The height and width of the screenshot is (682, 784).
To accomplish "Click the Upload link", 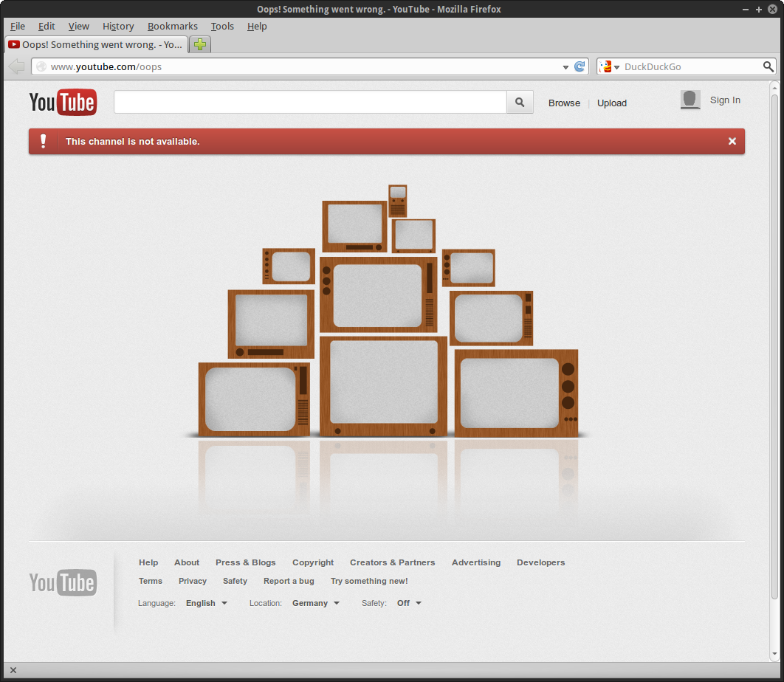I will [611, 103].
